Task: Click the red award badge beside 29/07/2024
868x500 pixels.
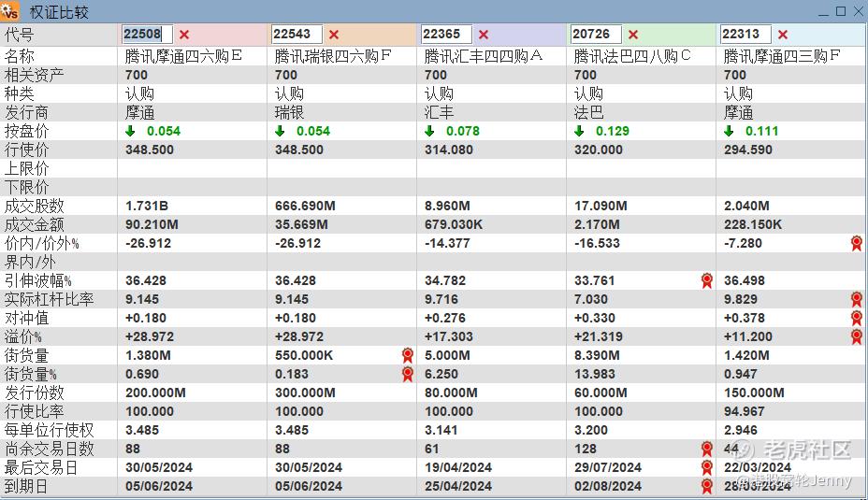Action: click(707, 467)
